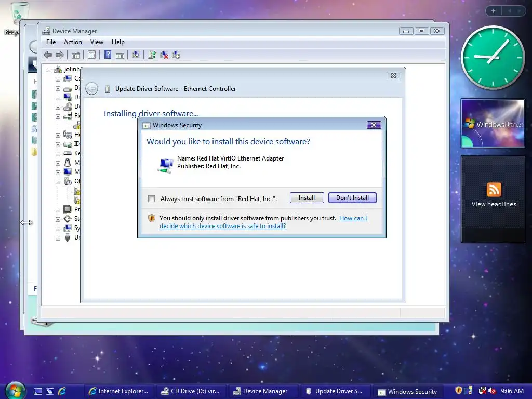
Task: Select the mouse device category icon in tree
Action: pyautogui.click(x=68, y=163)
